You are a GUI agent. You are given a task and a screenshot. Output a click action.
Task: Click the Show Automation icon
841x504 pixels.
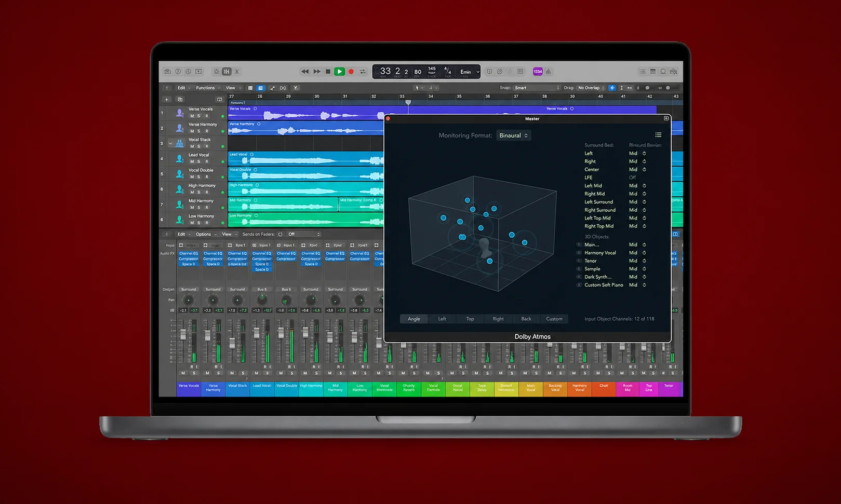pyautogui.click(x=273, y=88)
